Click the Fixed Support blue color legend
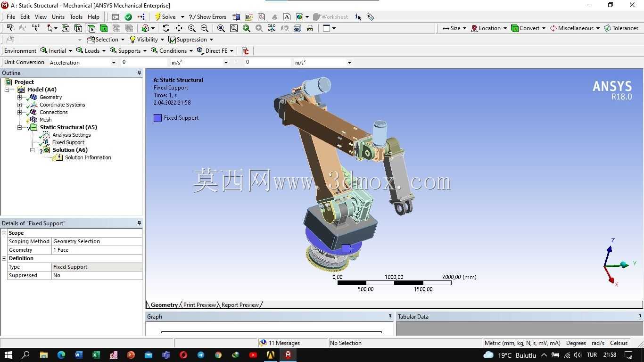The height and width of the screenshot is (362, 644). [157, 118]
